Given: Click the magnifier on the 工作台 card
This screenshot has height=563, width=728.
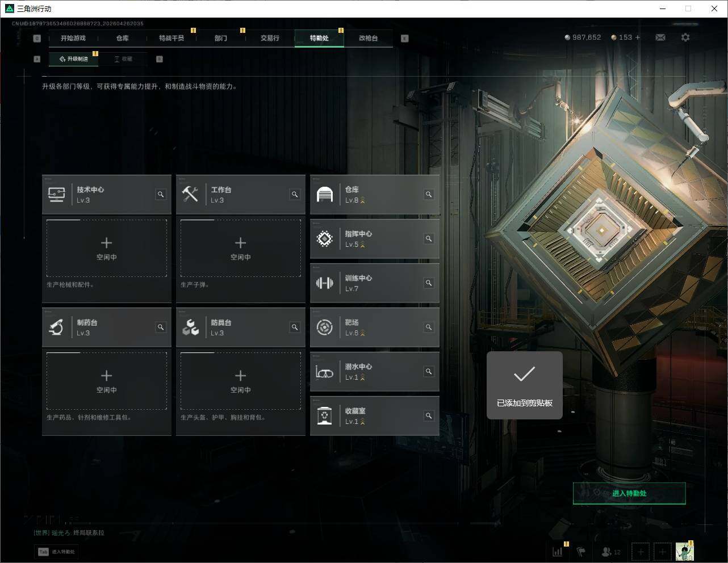Looking at the screenshot, I should point(295,195).
